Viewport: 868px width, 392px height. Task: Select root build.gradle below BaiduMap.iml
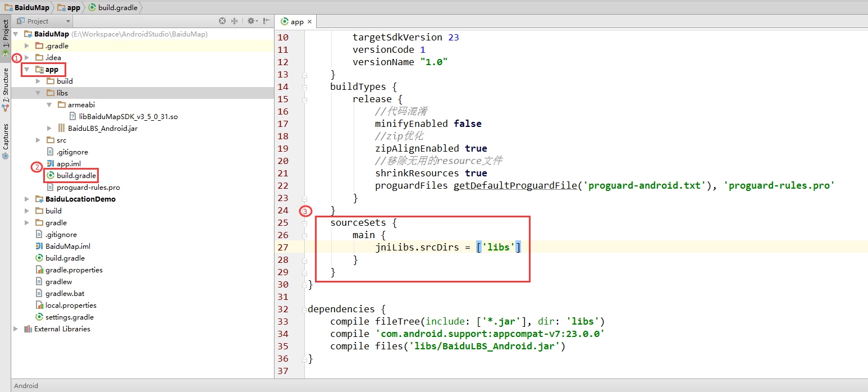65,258
